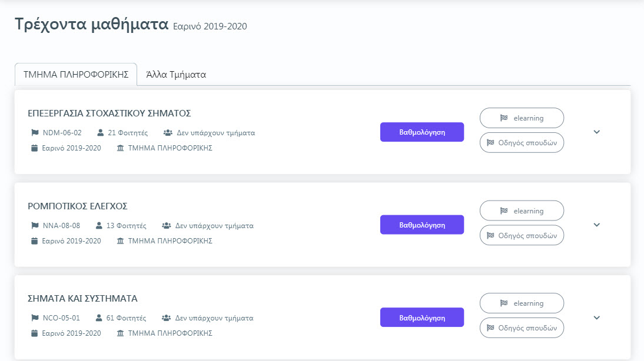Viewport: 644px width, 361px height.
Task: Click calendar icon in ΣΗΜΑΤΑ ΚΑΙ ΣΥΣΤΗΜΑΤΑ card
Action: pyautogui.click(x=35, y=333)
